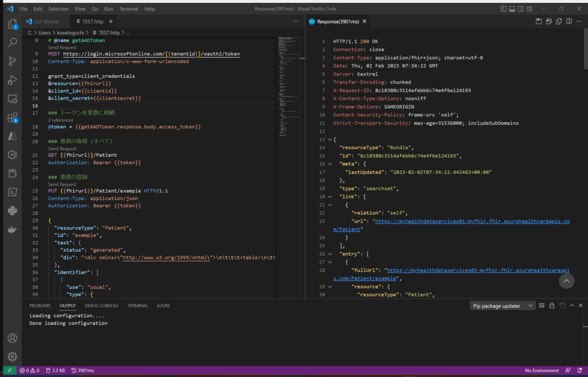Screen dimensions: 588x377
Task: Click the scroll-to-top round arrow button
Action: [566, 281]
